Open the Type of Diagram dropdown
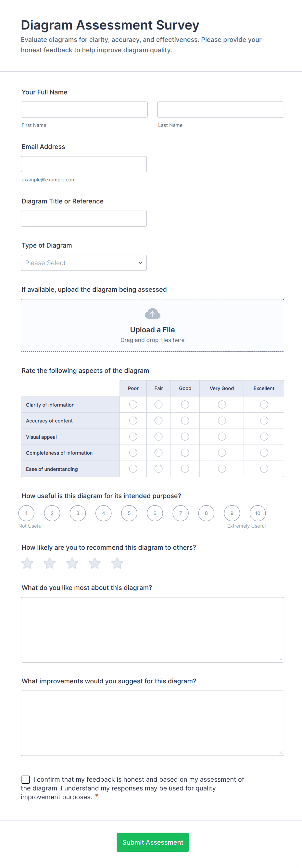This screenshot has height=868, width=302. pos(83,263)
